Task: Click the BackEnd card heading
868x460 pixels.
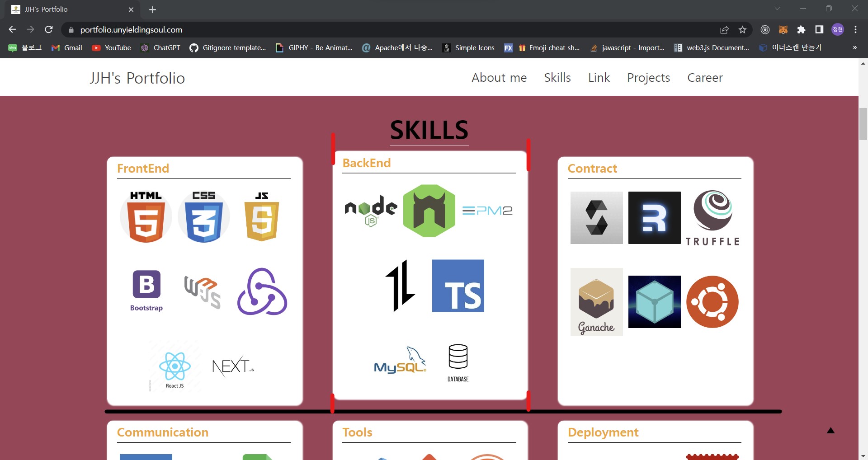Action: point(366,163)
